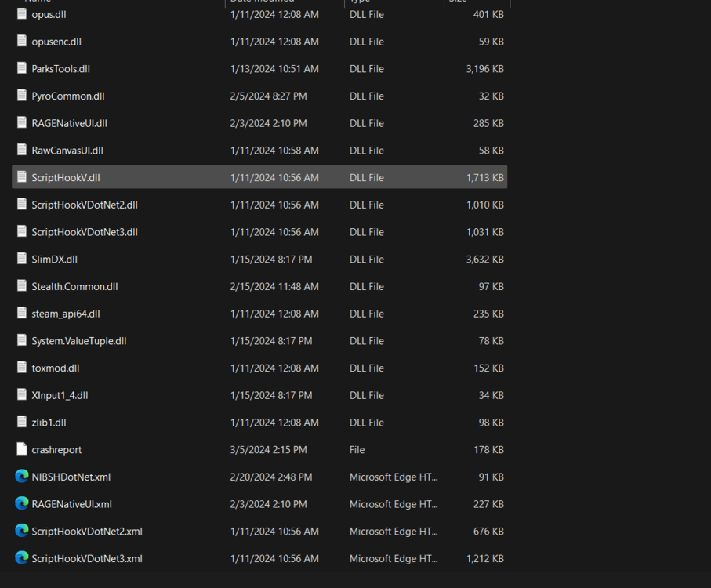Screen dimensions: 711x588
Task: Select the file name XInput1_4.dll
Action: coord(60,395)
